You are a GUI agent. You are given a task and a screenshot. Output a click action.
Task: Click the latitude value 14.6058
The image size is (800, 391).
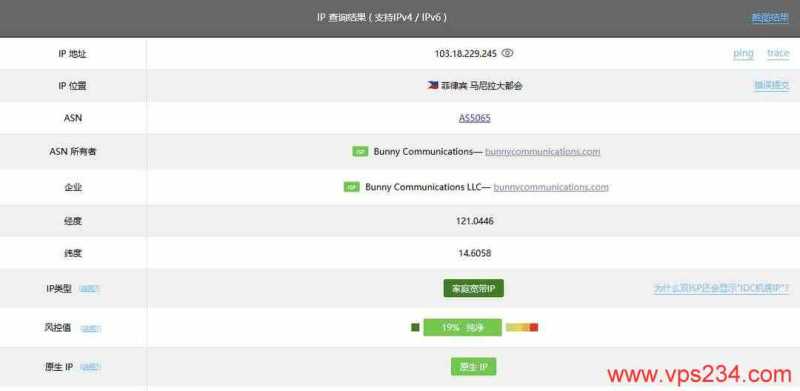pyautogui.click(x=474, y=253)
